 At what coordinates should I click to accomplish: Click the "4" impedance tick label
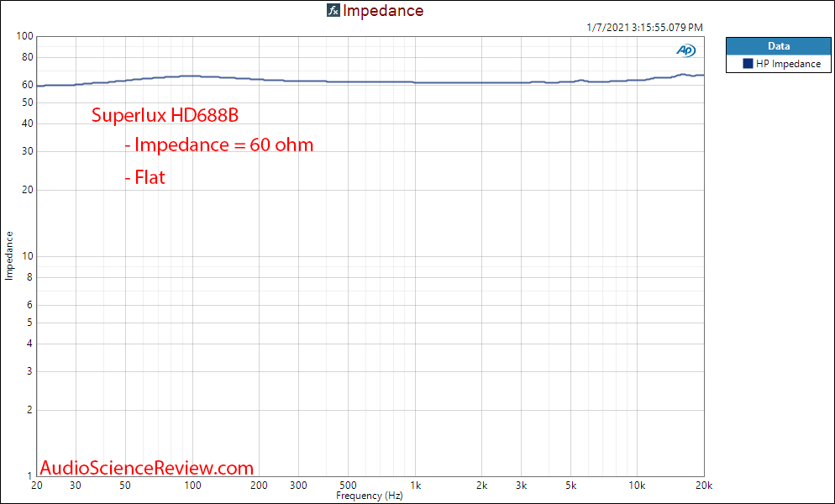(x=30, y=344)
